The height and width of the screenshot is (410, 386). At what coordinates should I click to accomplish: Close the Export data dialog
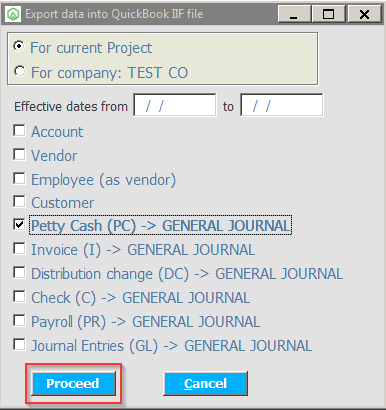click(364, 14)
